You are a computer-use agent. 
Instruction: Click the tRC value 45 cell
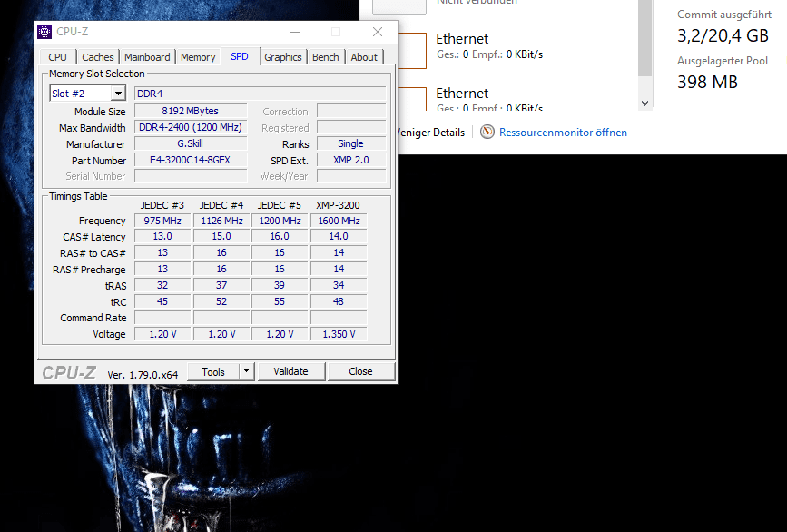pyautogui.click(x=162, y=301)
